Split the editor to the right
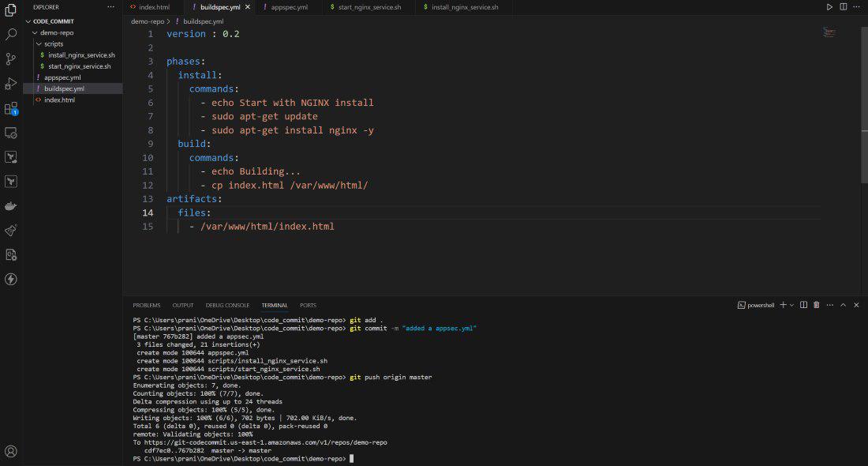Screen dimensions: 868x466 pyautogui.click(x=843, y=7)
